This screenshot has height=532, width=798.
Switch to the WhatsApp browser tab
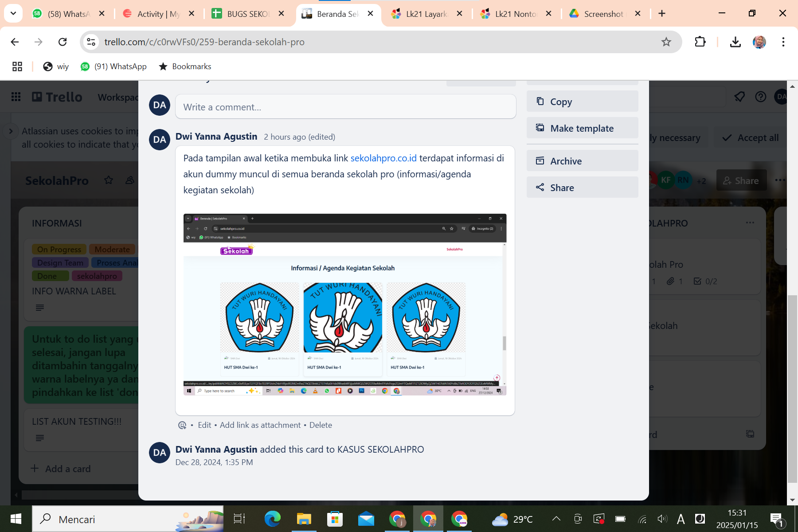click(x=69, y=14)
